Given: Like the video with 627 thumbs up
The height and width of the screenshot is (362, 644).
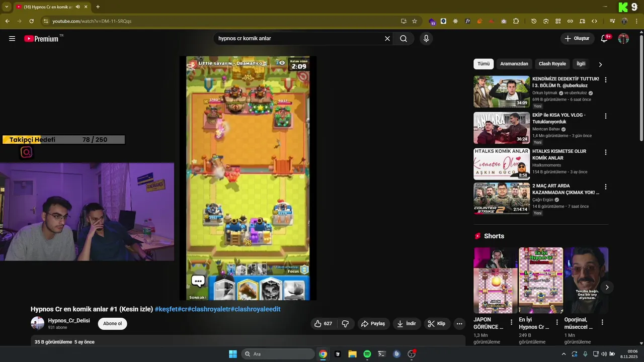Looking at the screenshot, I should 323,324.
